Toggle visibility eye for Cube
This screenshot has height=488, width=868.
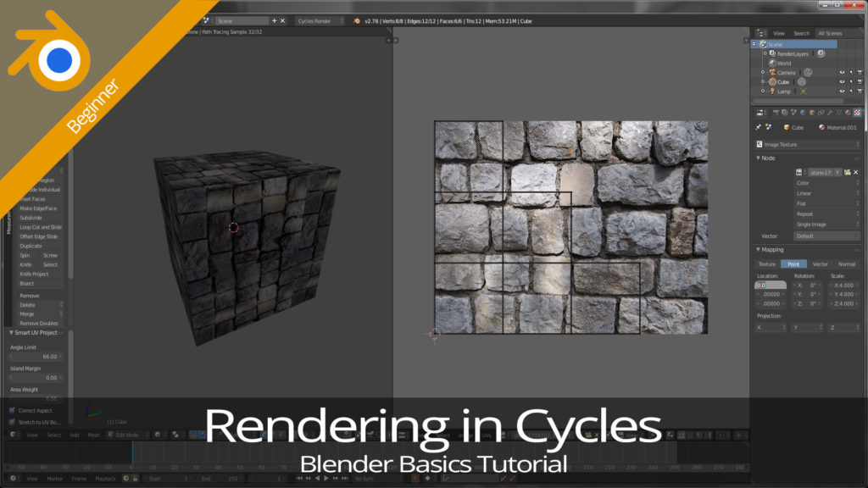click(x=842, y=82)
